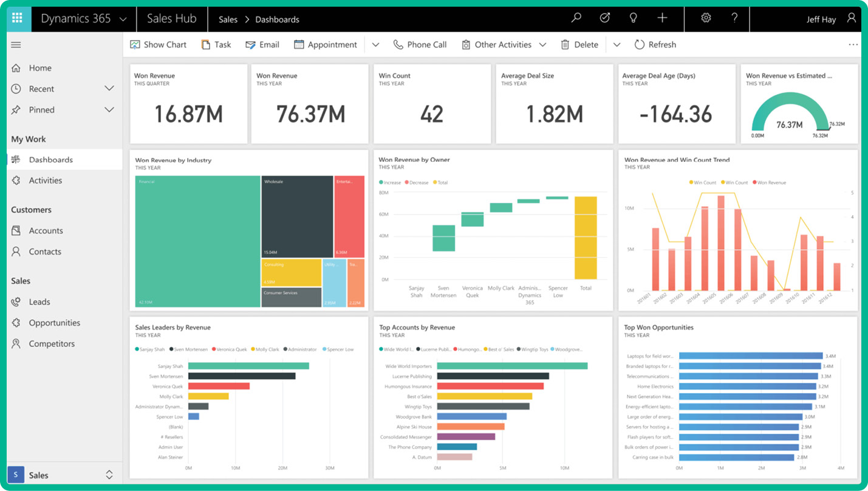Open the app launcher waffle icon
The height and width of the screenshot is (491, 868).
pyautogui.click(x=18, y=18)
